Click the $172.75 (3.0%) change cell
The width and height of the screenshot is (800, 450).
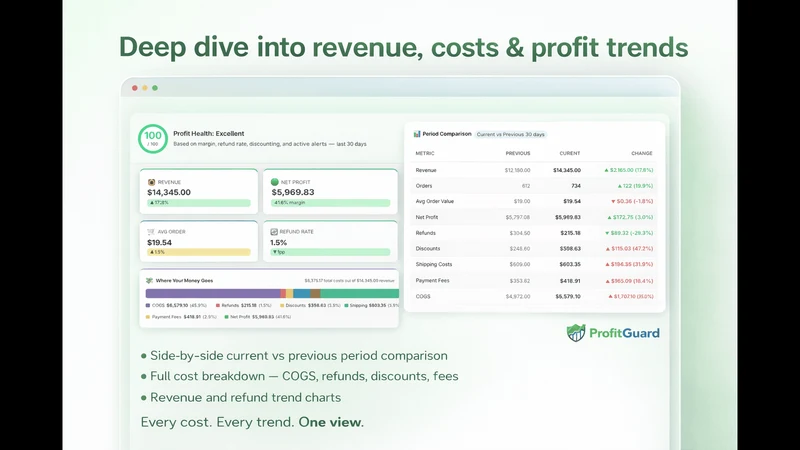click(630, 217)
